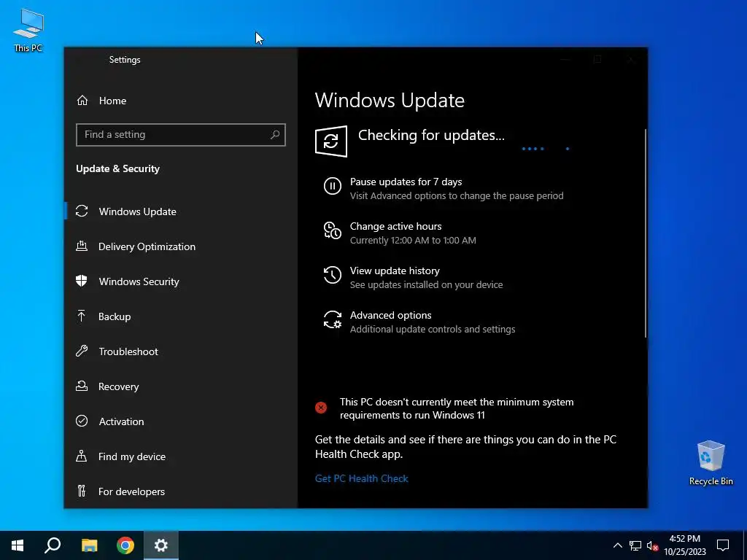The height and width of the screenshot is (560, 747).
Task: Open taskbar Search magnifier
Action: (53, 545)
